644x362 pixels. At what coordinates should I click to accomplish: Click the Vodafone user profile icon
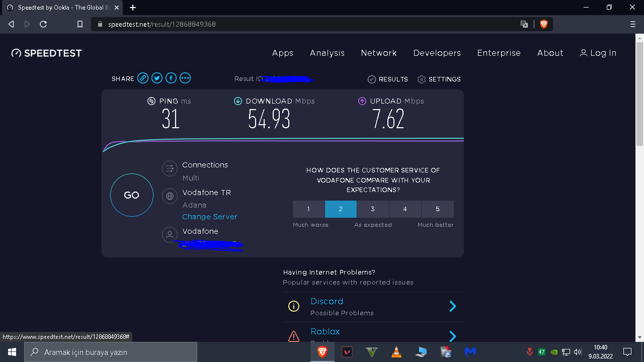tap(170, 235)
